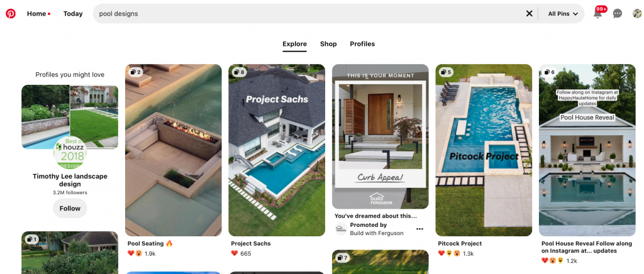
Task: Open the notifications bell icon
Action: click(597, 14)
